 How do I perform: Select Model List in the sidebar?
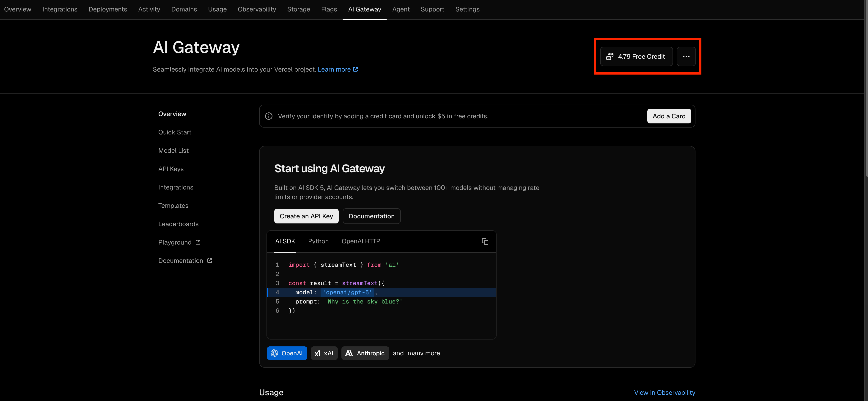[x=173, y=150]
